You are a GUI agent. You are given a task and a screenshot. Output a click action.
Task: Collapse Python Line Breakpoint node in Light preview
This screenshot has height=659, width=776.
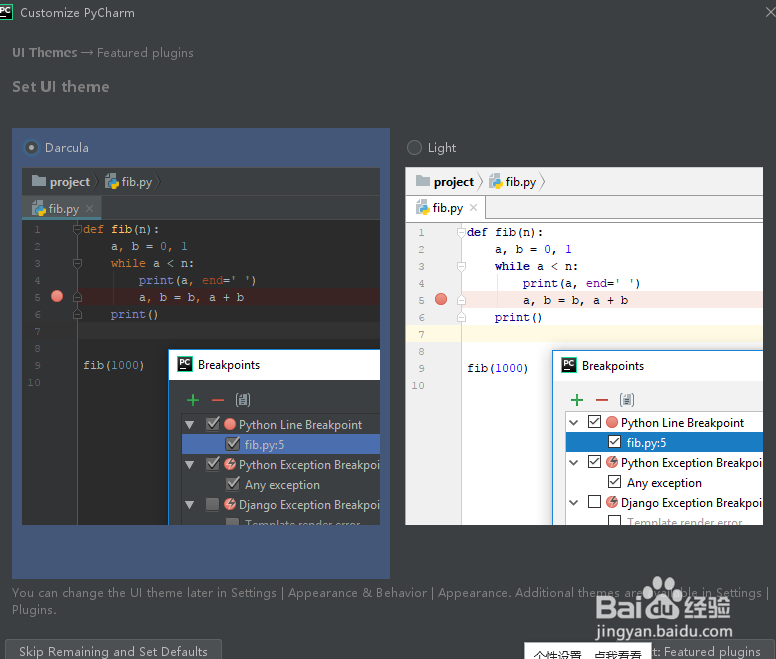[x=574, y=423]
